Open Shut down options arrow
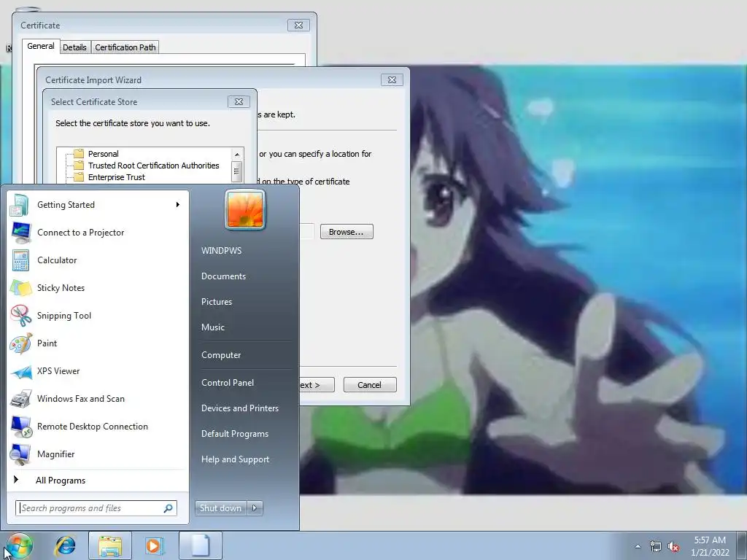This screenshot has width=747, height=560. [x=255, y=508]
